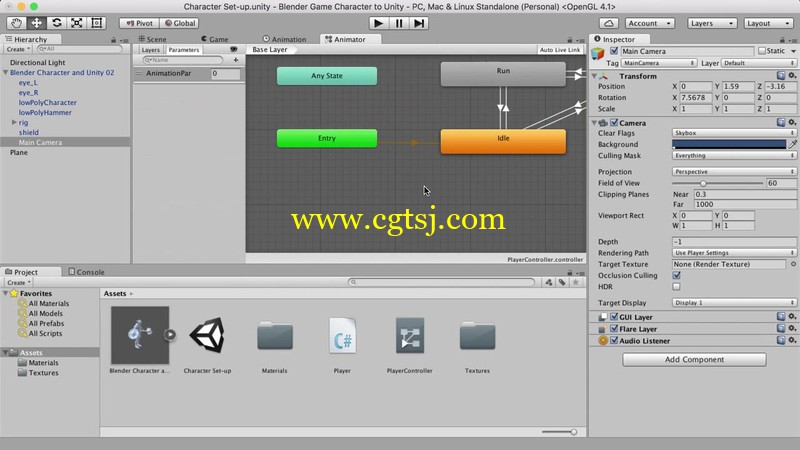Switch to the Animation tab
The width and height of the screenshot is (800, 450).
pos(284,39)
